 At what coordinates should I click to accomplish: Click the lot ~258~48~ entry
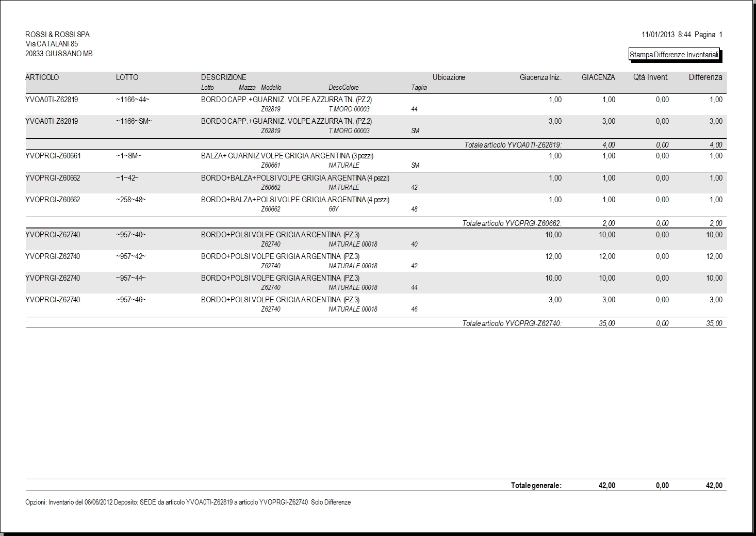click(131, 200)
